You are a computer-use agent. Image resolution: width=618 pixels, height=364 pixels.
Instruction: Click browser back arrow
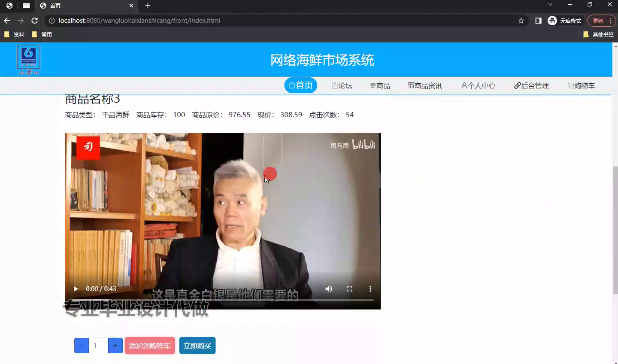[7, 21]
